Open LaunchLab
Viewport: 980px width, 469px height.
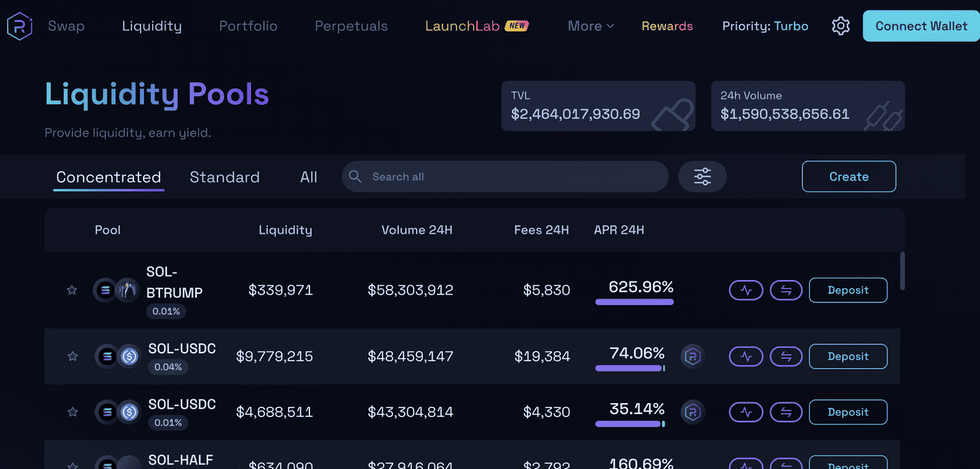point(462,26)
